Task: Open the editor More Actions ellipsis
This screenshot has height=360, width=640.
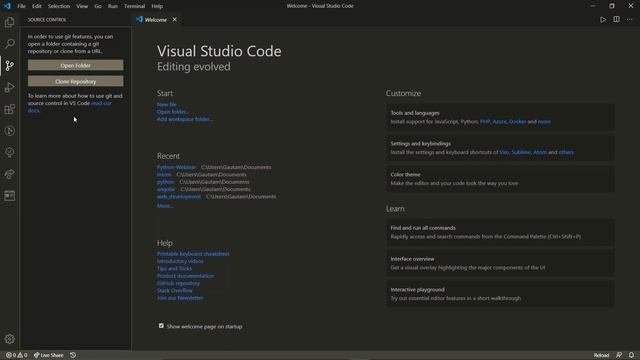Action: 630,20
